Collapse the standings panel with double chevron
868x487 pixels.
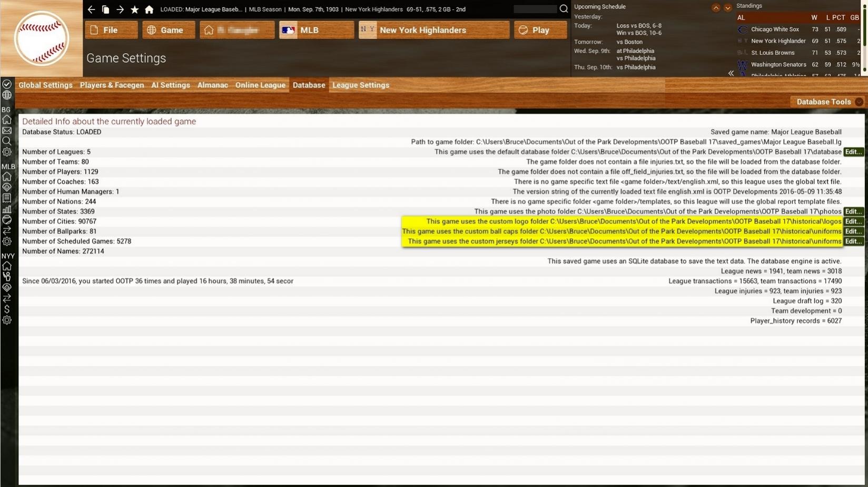[x=731, y=73]
